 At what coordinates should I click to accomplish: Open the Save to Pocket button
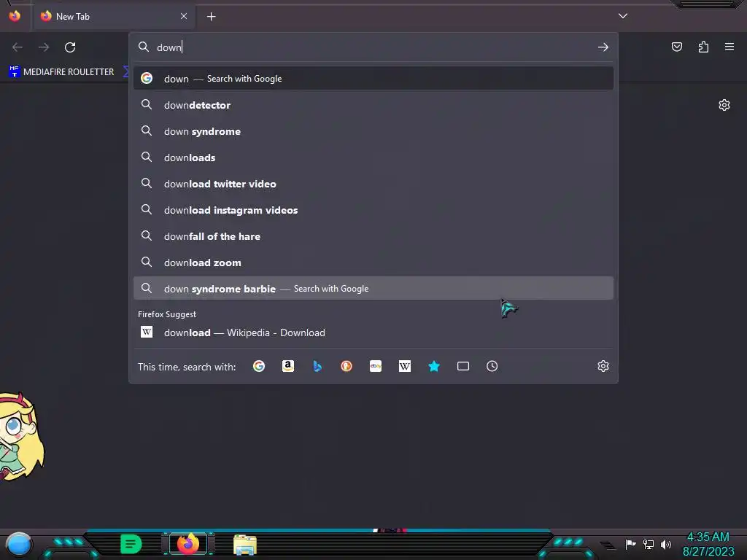click(676, 47)
